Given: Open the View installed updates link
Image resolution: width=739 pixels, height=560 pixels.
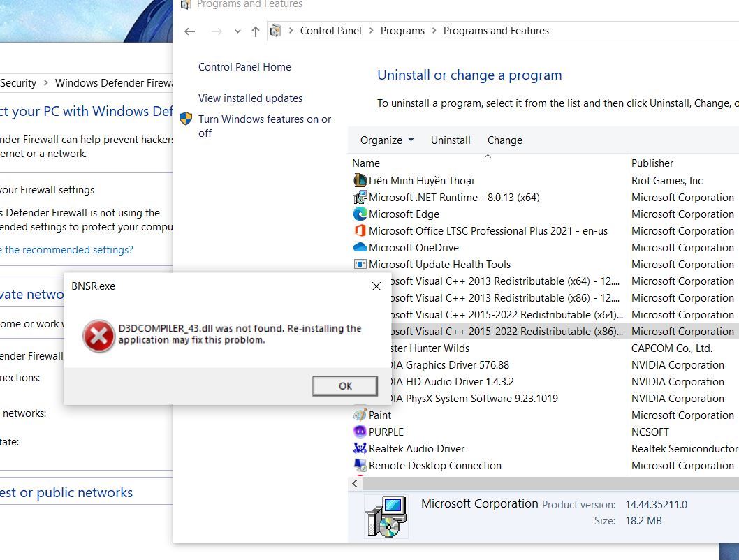Looking at the screenshot, I should (251, 98).
